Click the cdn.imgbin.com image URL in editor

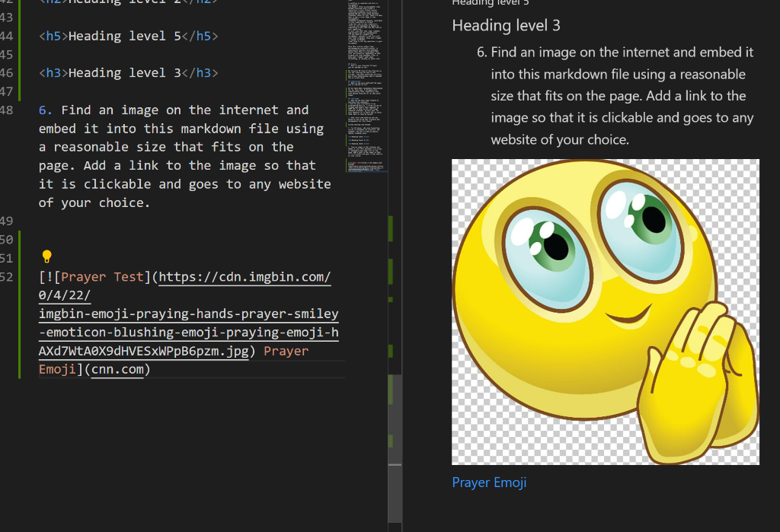click(x=189, y=314)
